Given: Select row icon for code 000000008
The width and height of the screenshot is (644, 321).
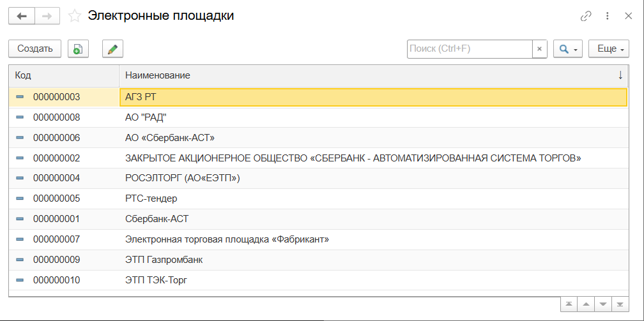Looking at the screenshot, I should [x=20, y=118].
